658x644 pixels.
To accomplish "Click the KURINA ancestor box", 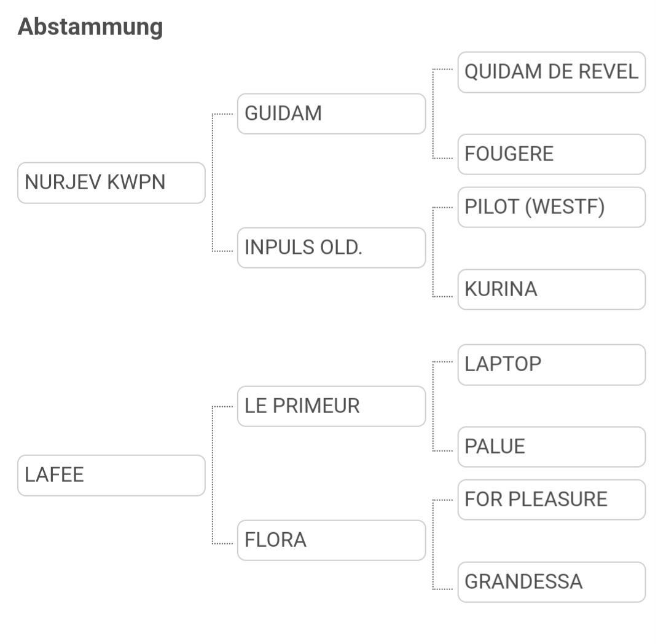I will coord(551,289).
